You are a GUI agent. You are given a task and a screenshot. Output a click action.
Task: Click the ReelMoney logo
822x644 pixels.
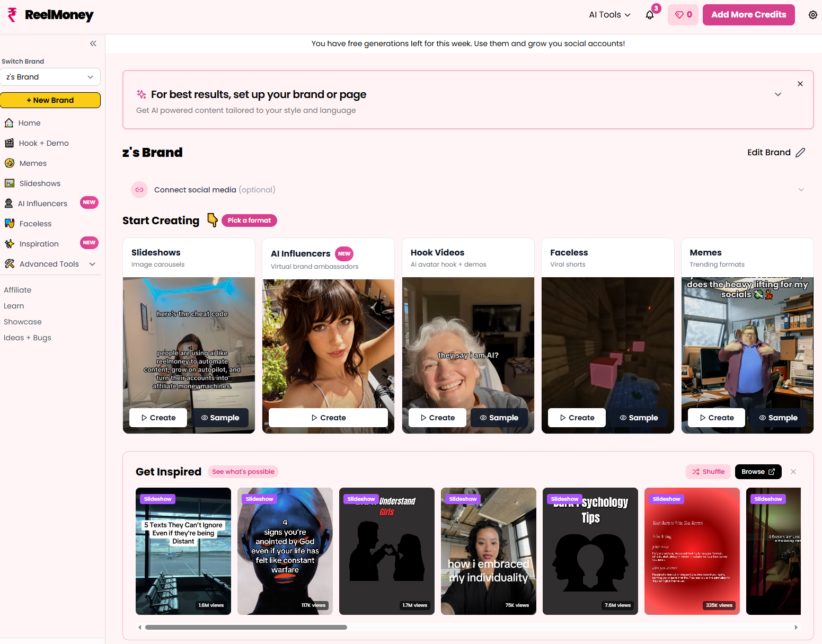tap(51, 15)
